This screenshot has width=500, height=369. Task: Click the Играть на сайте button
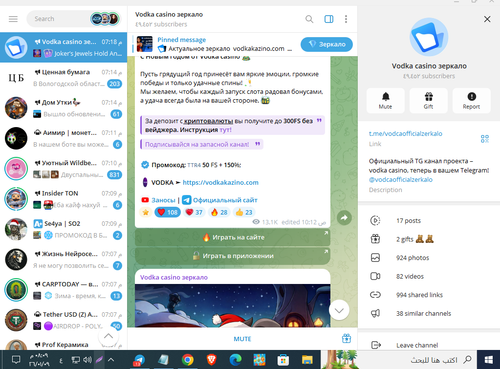pyautogui.click(x=233, y=237)
